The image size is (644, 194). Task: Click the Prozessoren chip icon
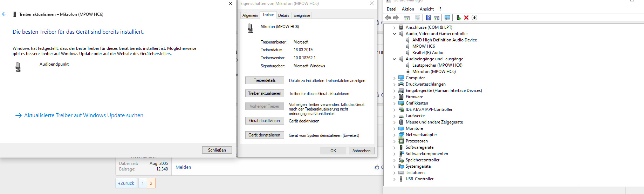click(x=401, y=141)
